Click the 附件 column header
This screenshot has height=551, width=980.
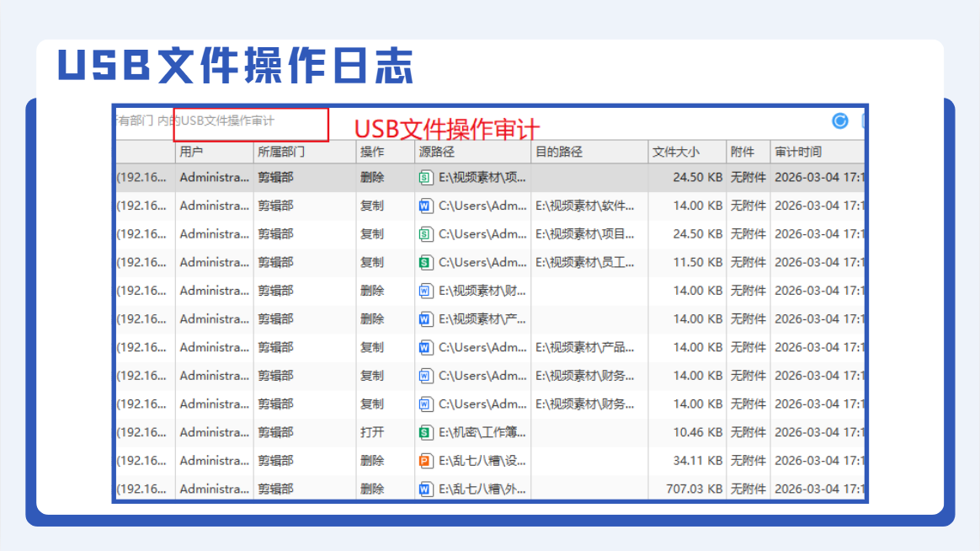(x=748, y=152)
